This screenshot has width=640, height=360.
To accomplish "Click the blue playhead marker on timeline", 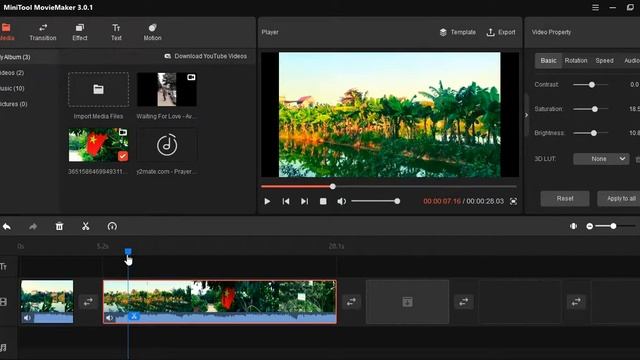I will coord(128,251).
